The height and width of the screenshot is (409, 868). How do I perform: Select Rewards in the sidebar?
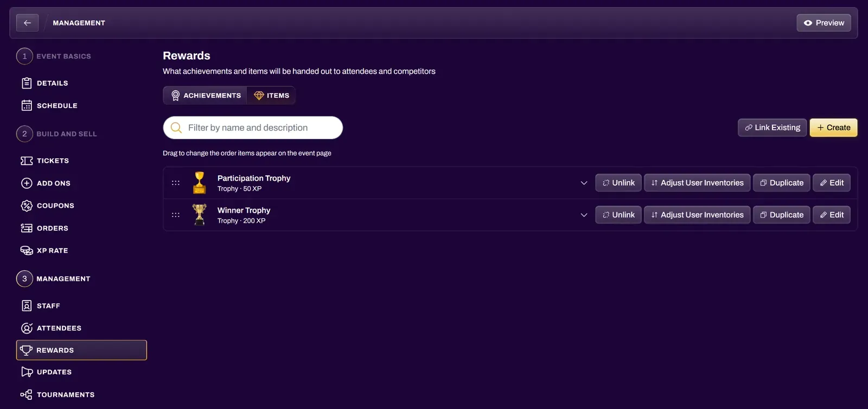(x=81, y=350)
